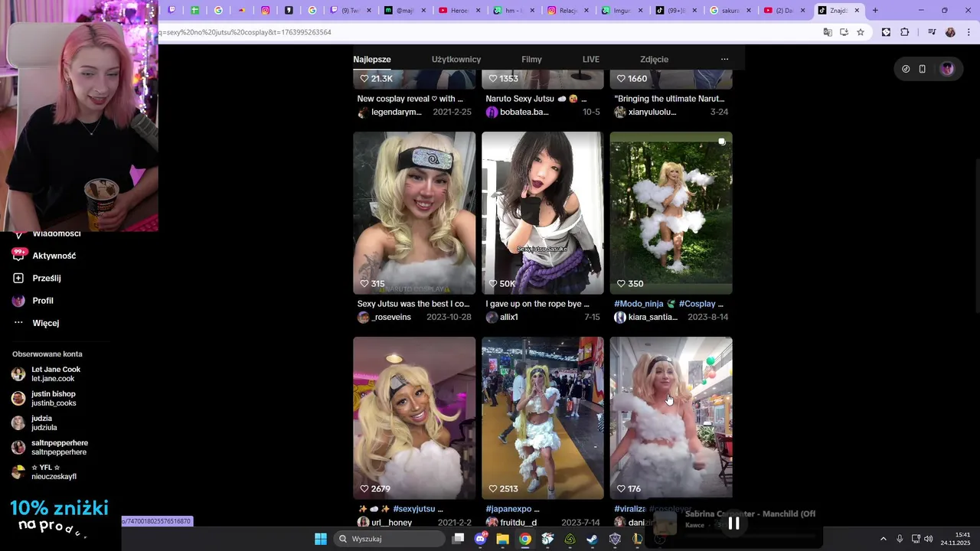The width and height of the screenshot is (980, 551).
Task: Bookmark this page with the star icon
Action: click(861, 32)
